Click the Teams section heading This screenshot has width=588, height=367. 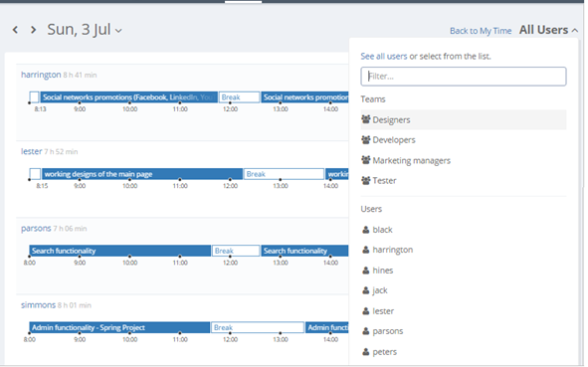[x=373, y=99]
